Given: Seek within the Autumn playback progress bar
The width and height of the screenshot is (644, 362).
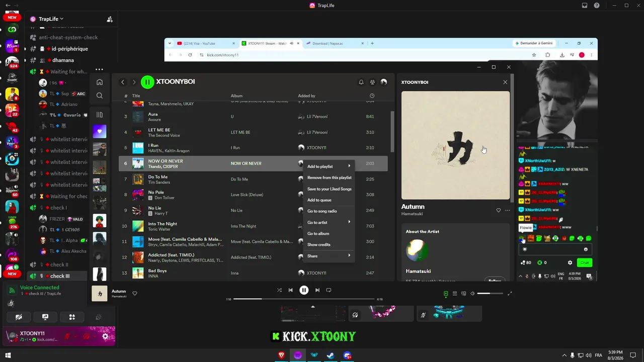Looking at the screenshot, I should (304, 299).
